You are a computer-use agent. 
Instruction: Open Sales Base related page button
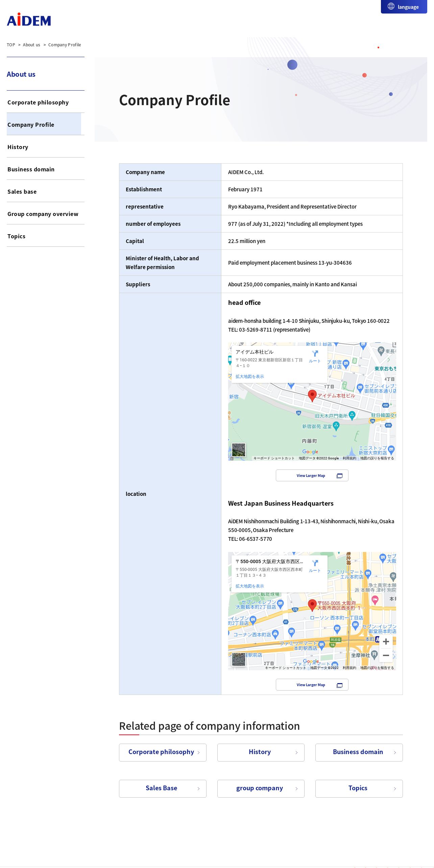163,789
